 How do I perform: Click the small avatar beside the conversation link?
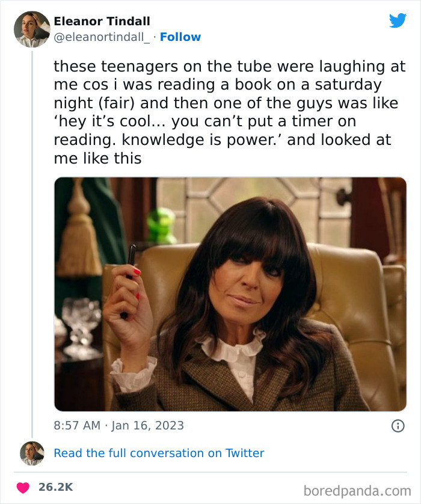point(31,452)
